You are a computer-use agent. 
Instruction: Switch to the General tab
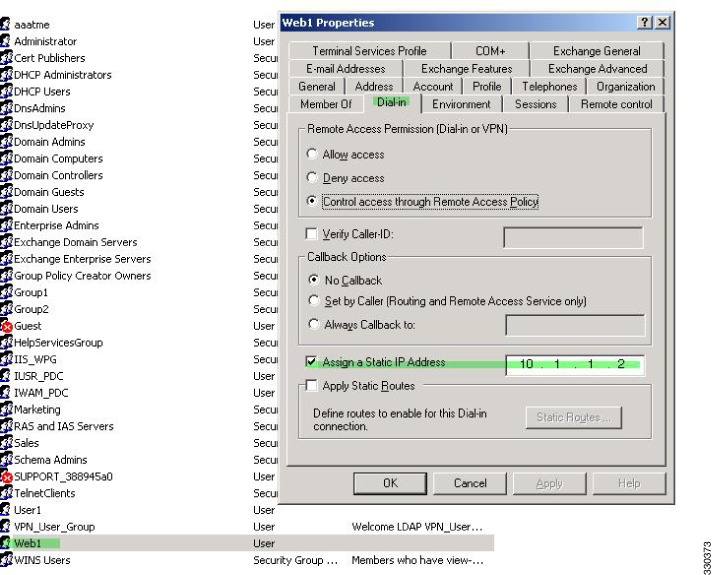click(x=316, y=87)
